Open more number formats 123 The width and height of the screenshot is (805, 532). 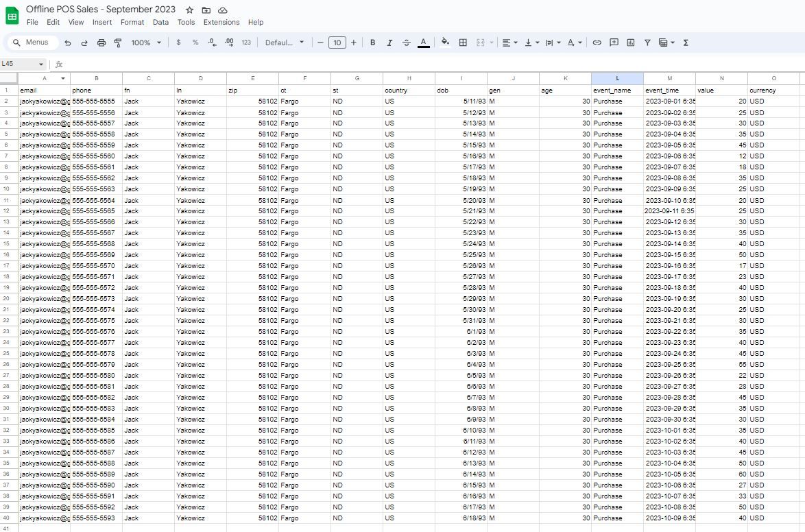(x=246, y=43)
